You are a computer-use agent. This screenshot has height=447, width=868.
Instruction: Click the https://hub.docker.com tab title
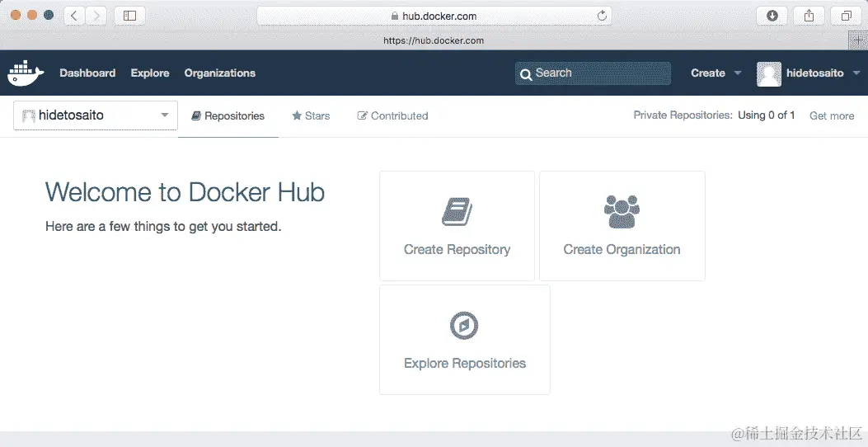pyautogui.click(x=434, y=40)
